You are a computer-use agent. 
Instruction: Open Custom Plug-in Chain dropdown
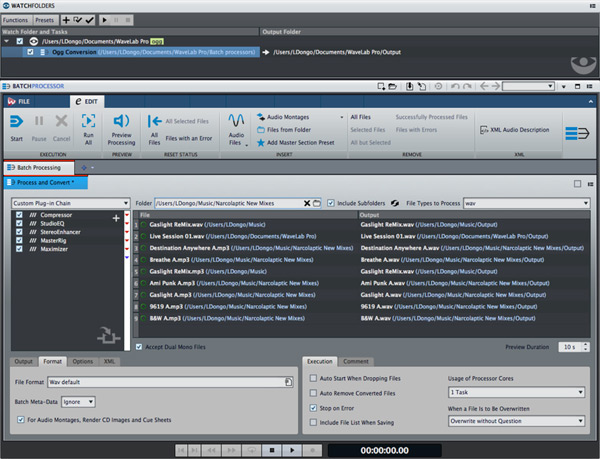[x=70, y=203]
